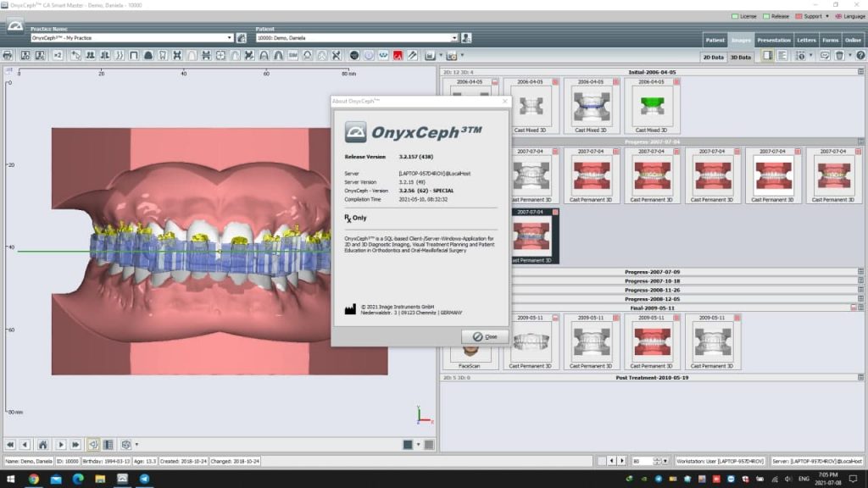The image size is (868, 488).
Task: Expand the Support dropdown menu
Action: point(826,16)
